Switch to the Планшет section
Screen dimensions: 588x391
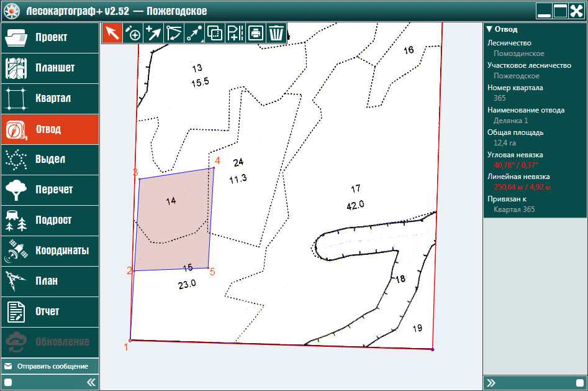point(50,68)
